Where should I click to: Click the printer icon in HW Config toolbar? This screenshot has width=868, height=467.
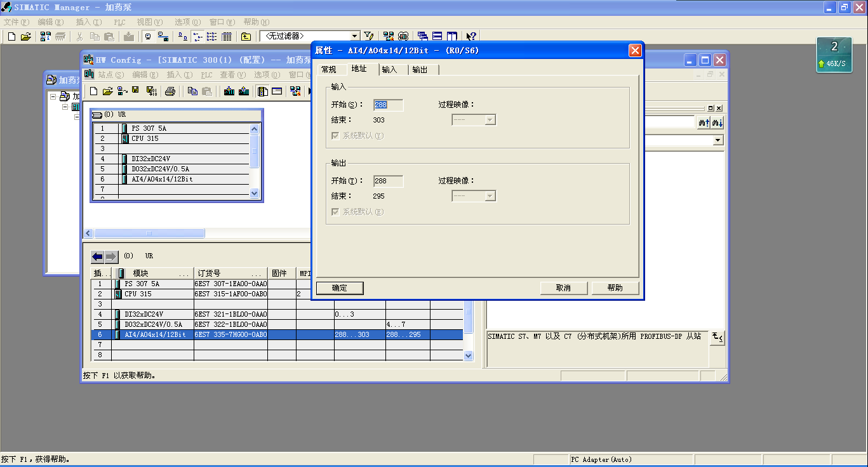[170, 91]
